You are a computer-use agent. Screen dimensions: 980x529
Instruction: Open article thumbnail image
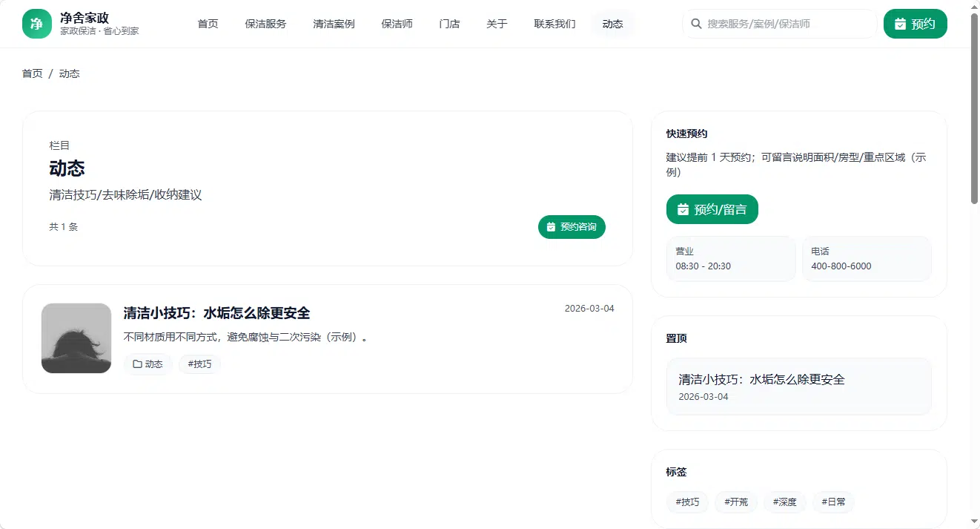coord(76,338)
